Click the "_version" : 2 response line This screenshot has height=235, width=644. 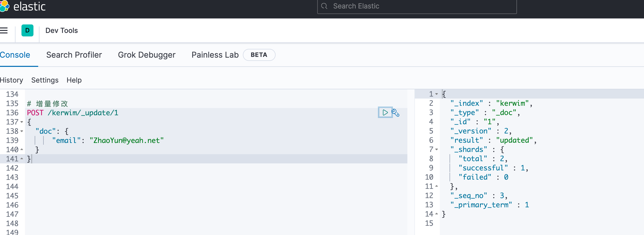click(x=481, y=131)
